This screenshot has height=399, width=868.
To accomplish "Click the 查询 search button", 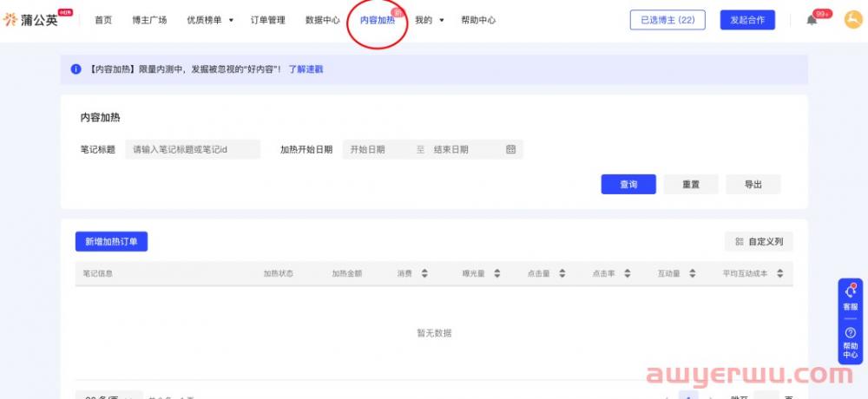I will (x=628, y=184).
